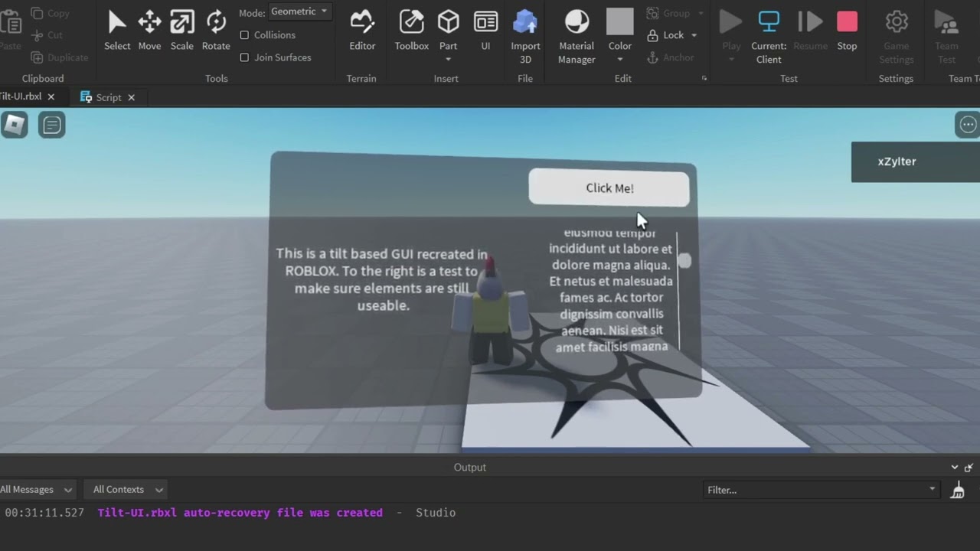Image resolution: width=980 pixels, height=551 pixels.
Task: Open the Toolbox panel
Action: [411, 30]
